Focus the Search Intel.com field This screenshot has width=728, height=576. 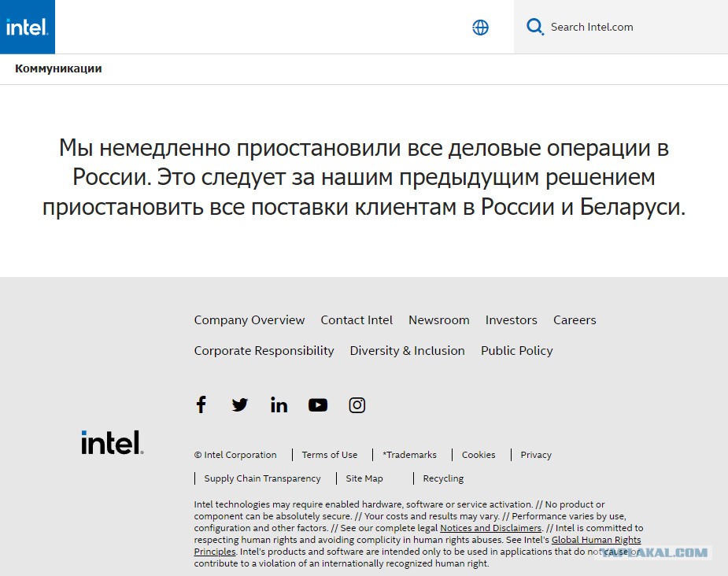point(620,27)
